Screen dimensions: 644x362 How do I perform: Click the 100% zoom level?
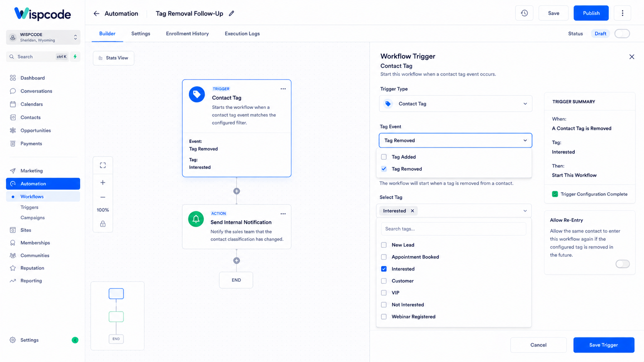tap(103, 210)
